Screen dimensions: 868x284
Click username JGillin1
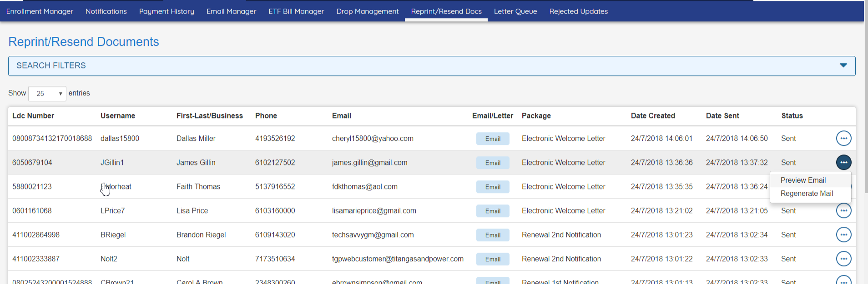pyautogui.click(x=112, y=163)
